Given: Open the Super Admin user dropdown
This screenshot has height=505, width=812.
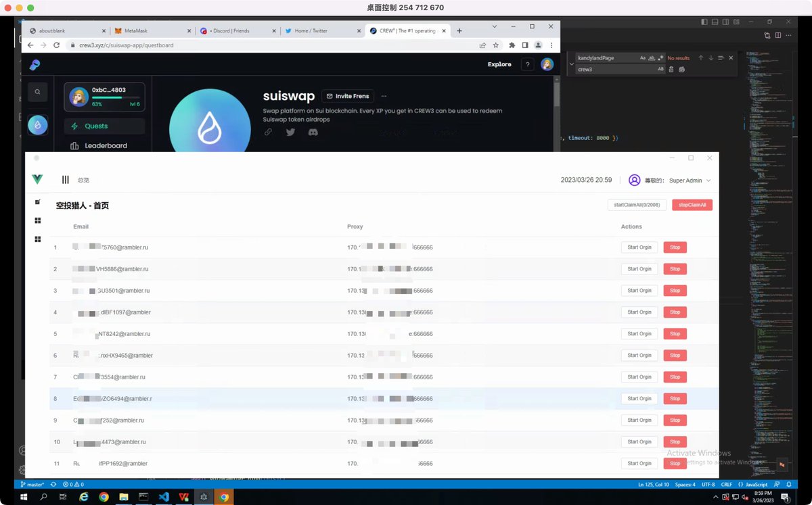Looking at the screenshot, I should point(690,181).
